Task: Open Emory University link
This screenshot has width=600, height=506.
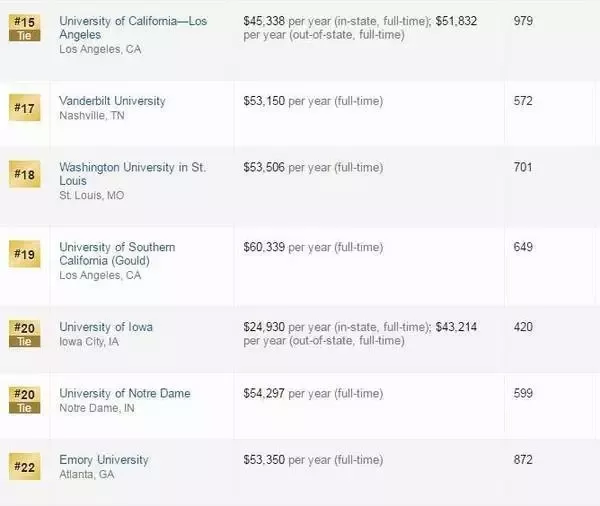Action: pos(104,460)
